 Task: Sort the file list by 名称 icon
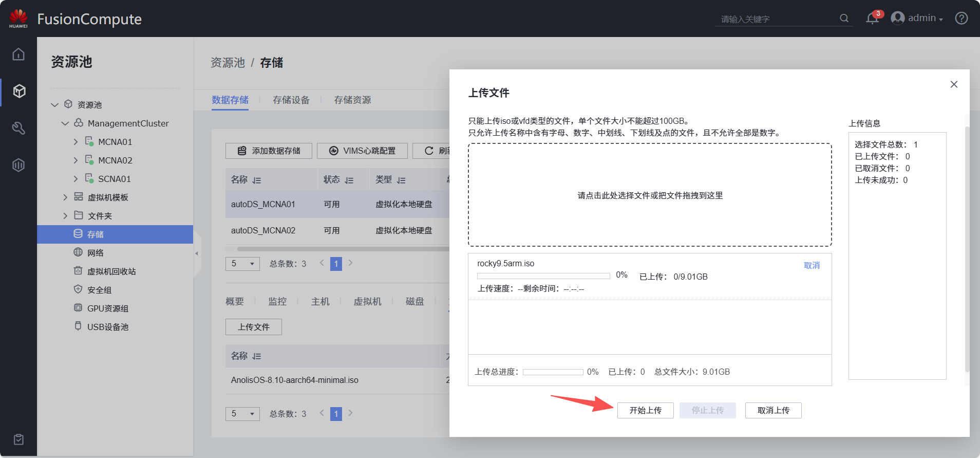coord(257,356)
